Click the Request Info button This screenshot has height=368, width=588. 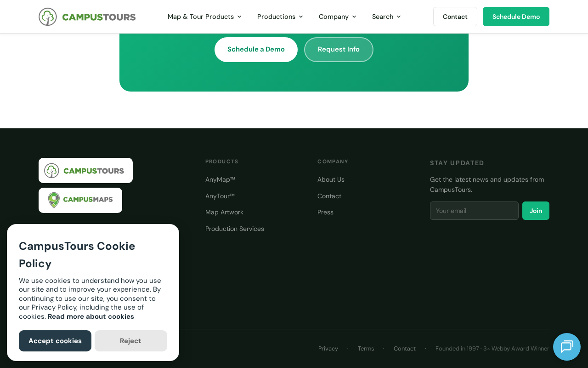(339, 50)
